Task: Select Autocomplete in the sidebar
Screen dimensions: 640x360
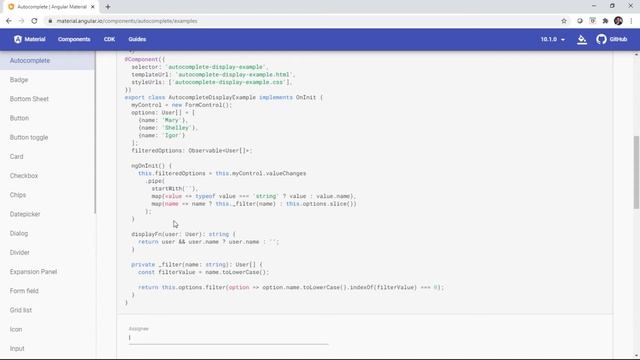Action: [x=47, y=60]
